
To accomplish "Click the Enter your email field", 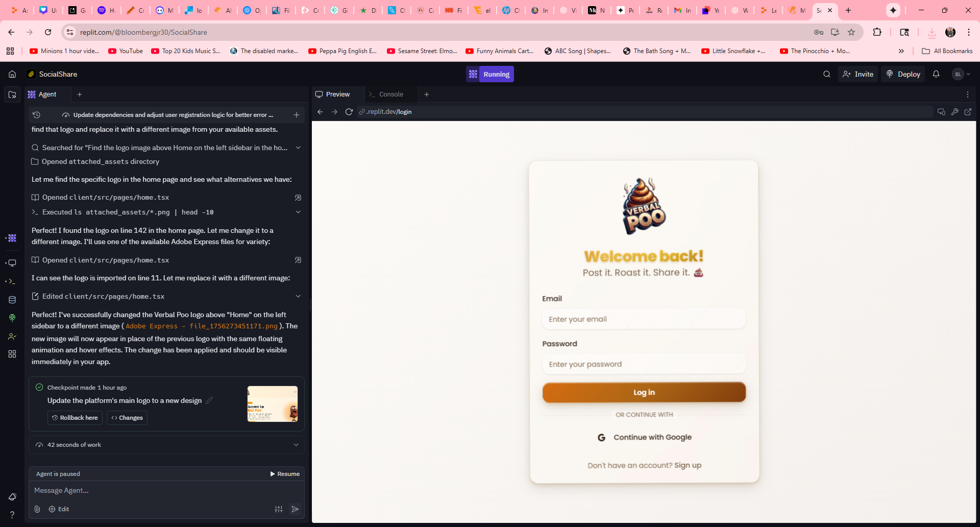I will tap(644, 319).
